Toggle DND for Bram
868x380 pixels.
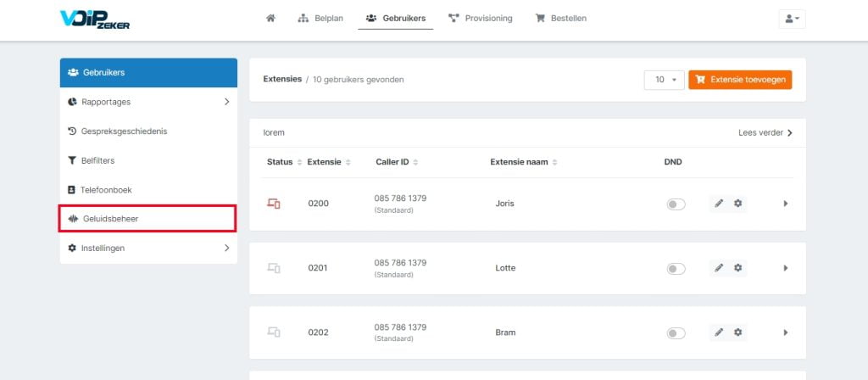pos(676,332)
